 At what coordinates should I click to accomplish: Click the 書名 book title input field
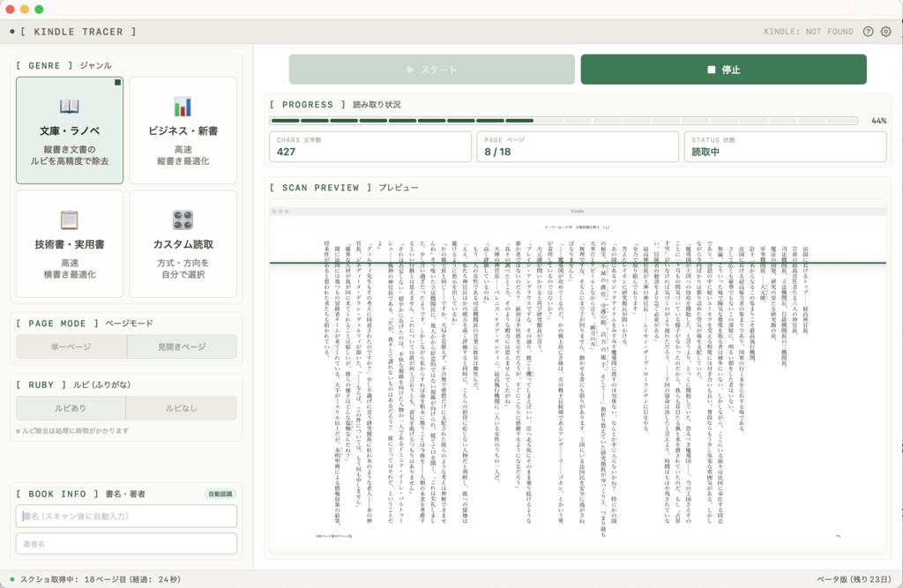pos(127,516)
